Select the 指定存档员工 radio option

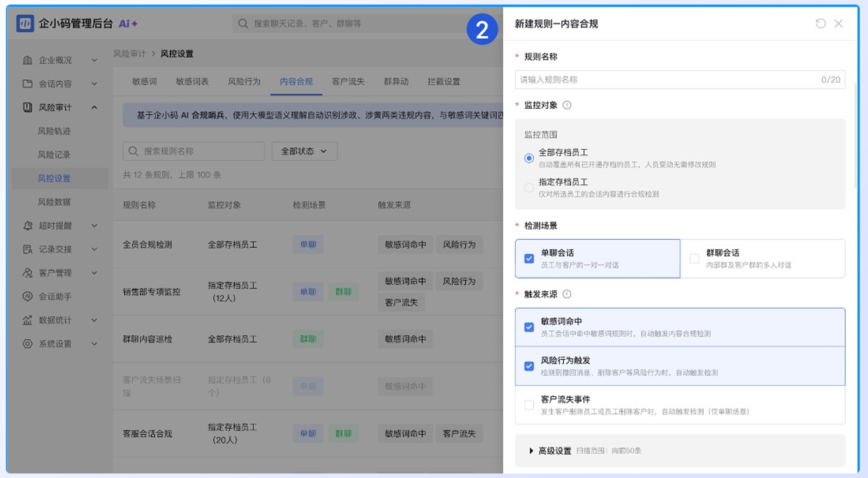point(529,188)
